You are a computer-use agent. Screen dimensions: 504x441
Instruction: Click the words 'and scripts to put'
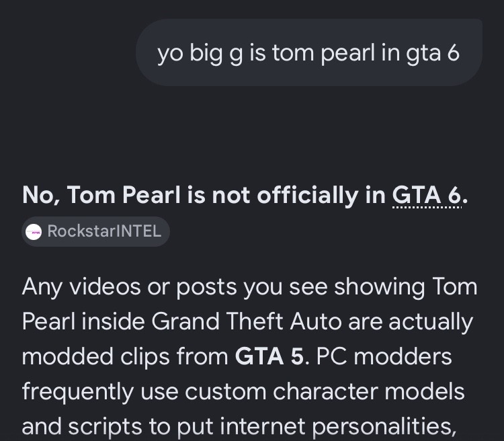118,426
